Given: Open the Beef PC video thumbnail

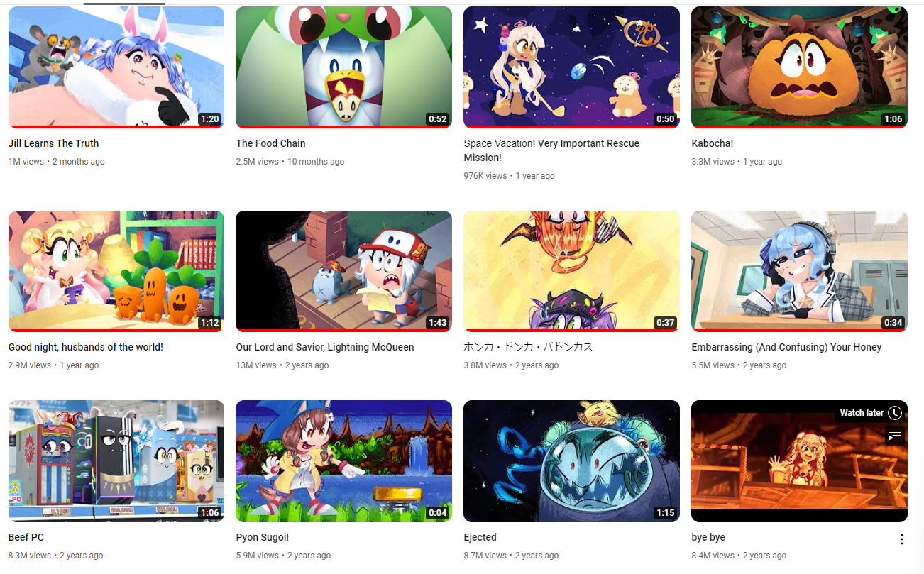Looking at the screenshot, I should click(116, 461).
